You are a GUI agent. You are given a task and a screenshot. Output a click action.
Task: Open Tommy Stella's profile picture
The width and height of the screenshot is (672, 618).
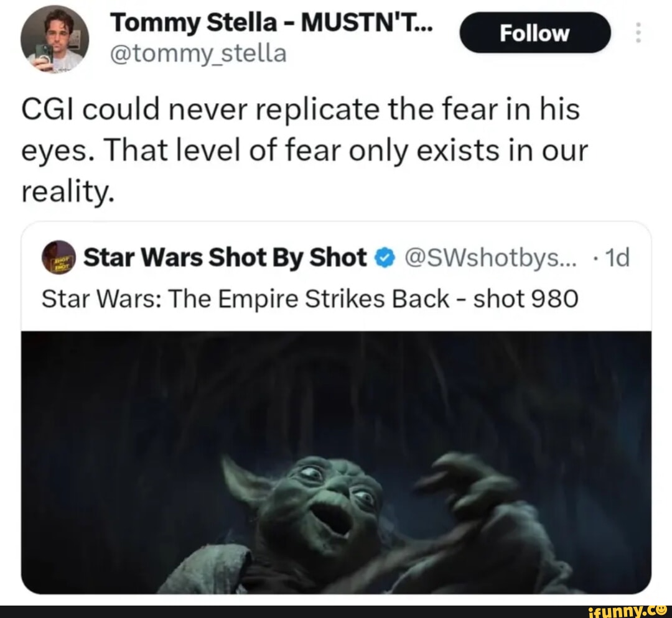54,39
